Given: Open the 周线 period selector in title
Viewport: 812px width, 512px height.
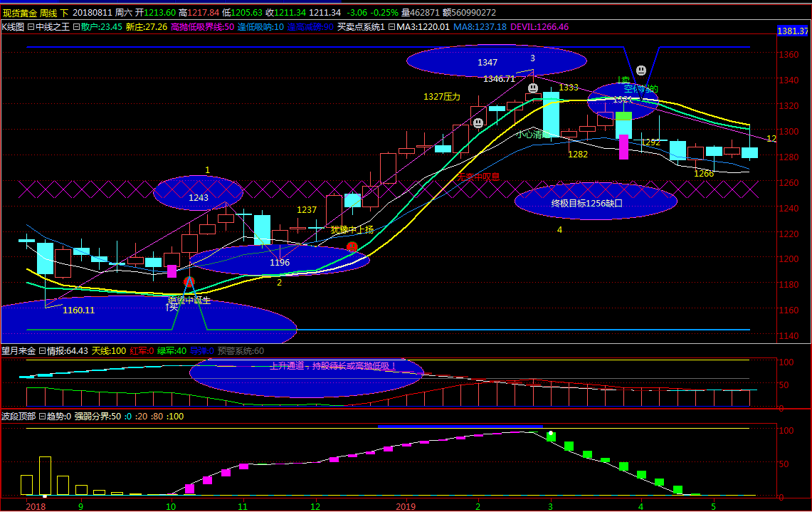Looking at the screenshot, I should point(48,13).
